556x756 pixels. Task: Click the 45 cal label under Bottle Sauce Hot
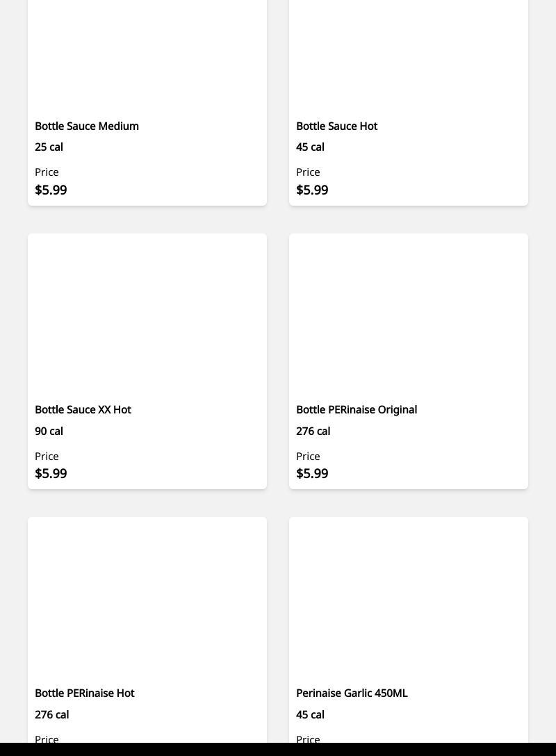[x=310, y=147]
